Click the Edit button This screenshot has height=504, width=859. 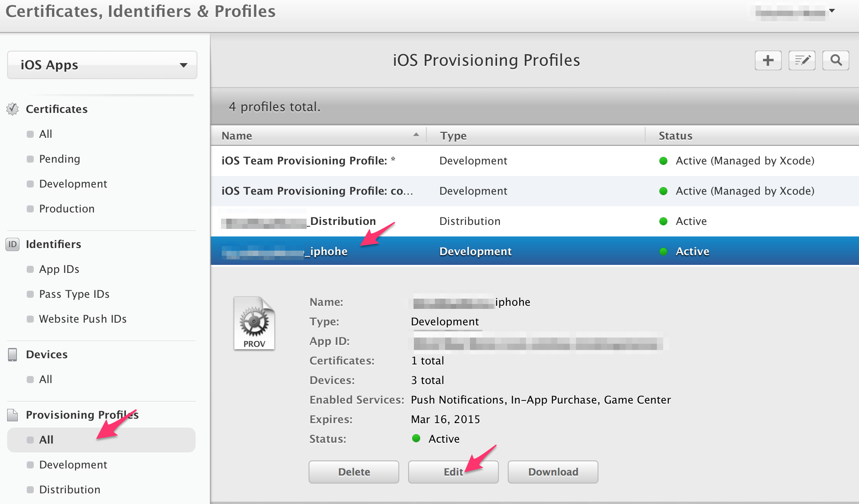(453, 472)
